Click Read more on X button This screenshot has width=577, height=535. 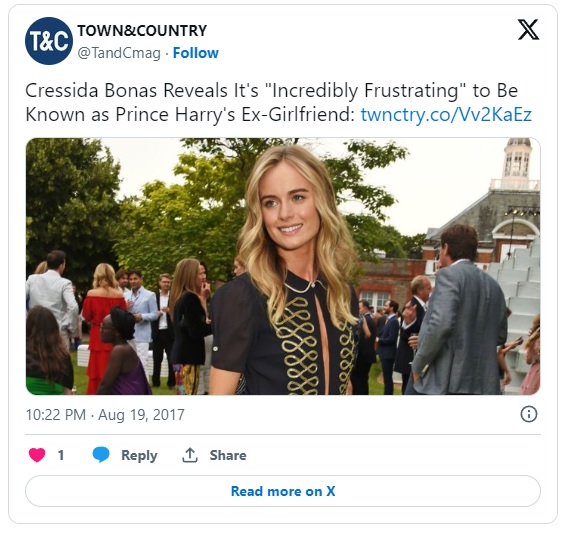[283, 491]
